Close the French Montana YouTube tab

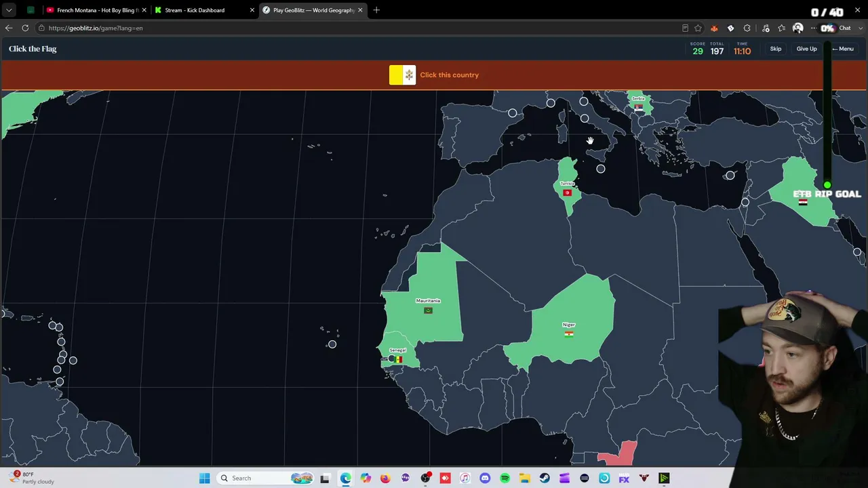(x=144, y=10)
